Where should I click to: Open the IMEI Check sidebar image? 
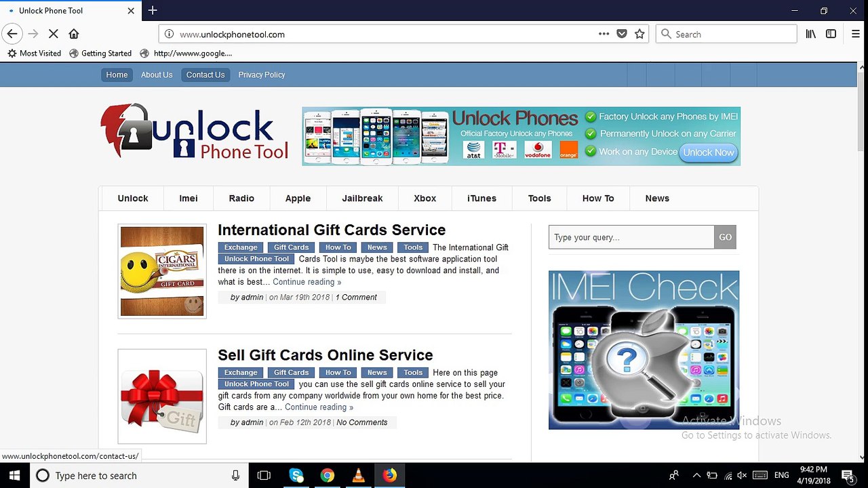644,350
